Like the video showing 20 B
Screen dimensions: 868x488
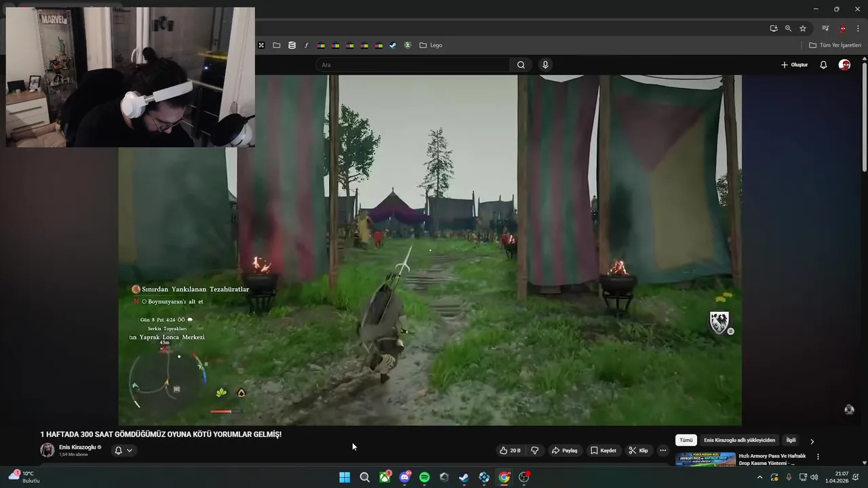pyautogui.click(x=510, y=450)
